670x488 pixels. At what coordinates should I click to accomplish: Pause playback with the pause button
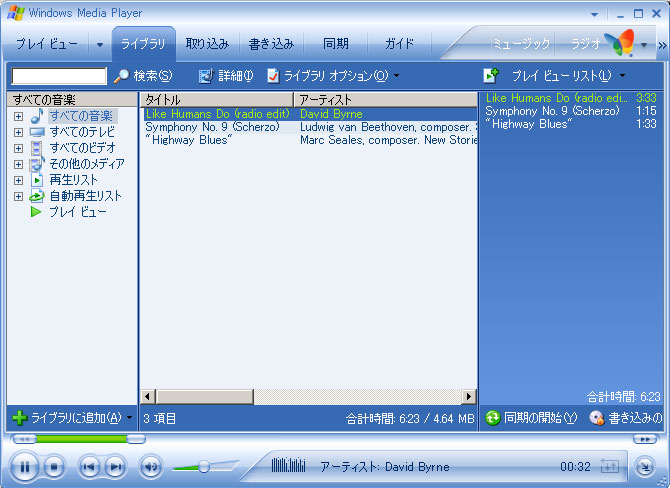24,467
